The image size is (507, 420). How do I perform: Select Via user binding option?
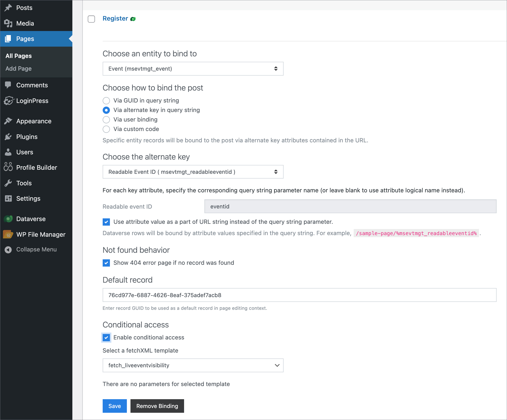(x=106, y=120)
